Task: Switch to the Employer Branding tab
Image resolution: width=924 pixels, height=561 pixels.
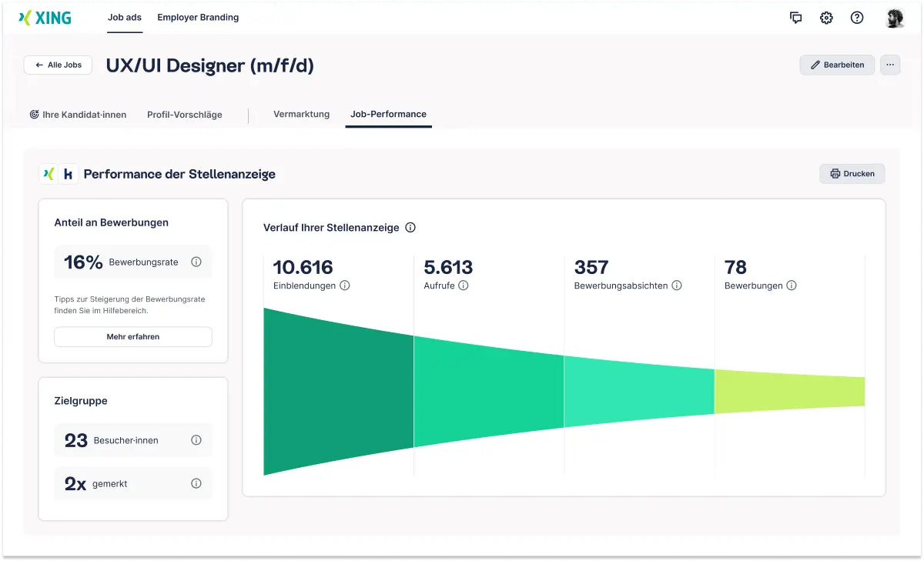Action: 197,16
